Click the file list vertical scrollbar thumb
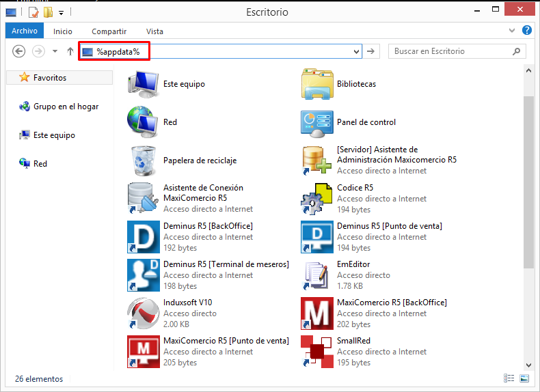 528,182
